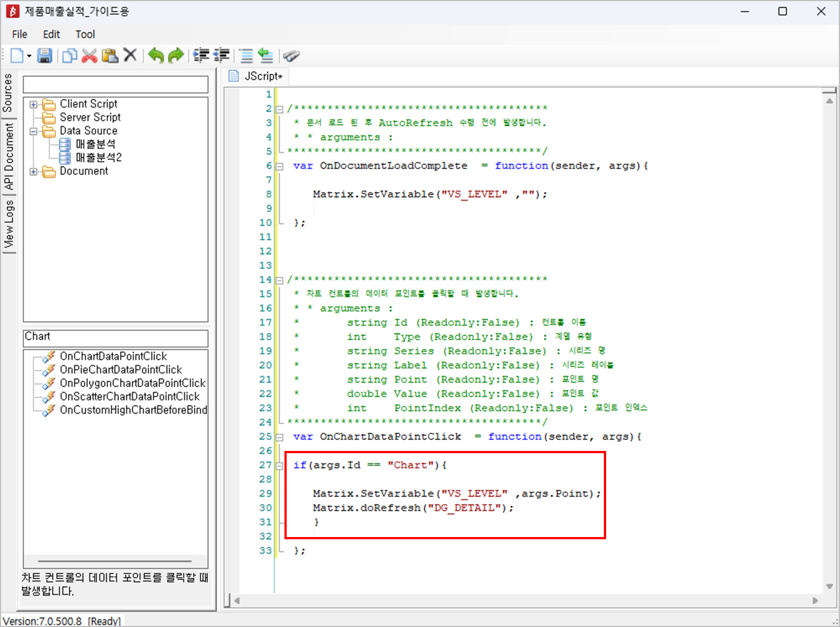
Task: Click the event list horizontal scrollbar
Action: 115,561
